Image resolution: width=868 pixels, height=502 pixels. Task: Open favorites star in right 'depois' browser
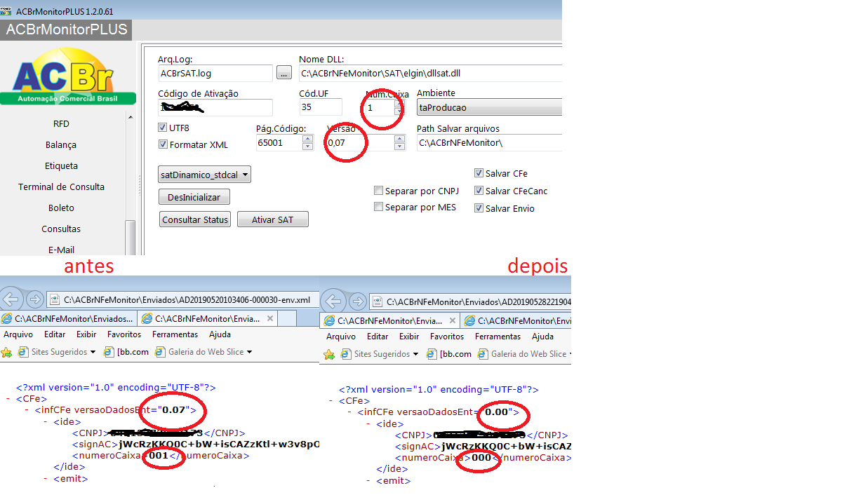329,354
